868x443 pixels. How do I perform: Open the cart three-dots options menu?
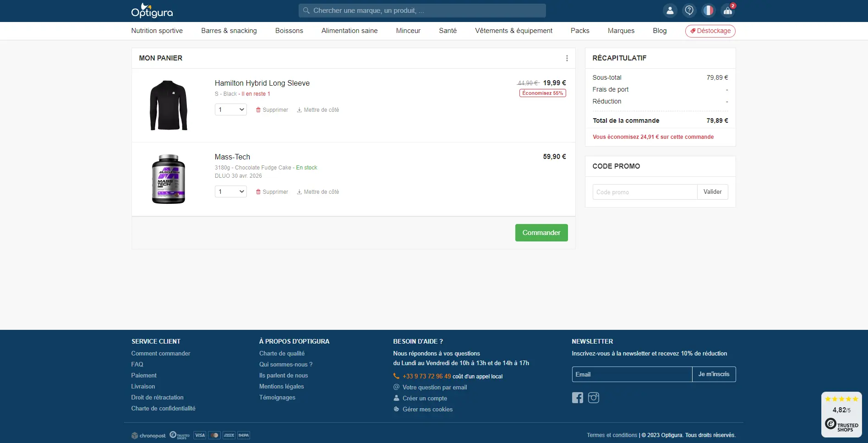(567, 58)
